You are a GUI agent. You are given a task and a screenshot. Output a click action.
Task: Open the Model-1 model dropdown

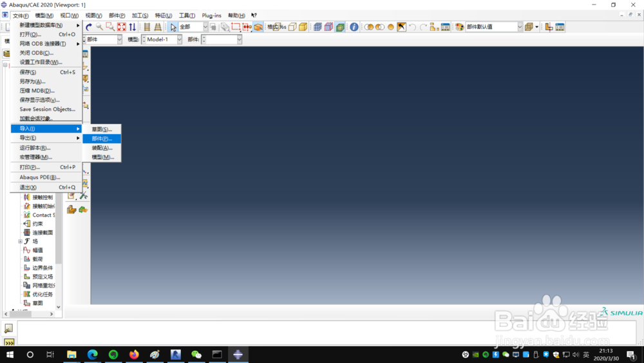click(180, 39)
